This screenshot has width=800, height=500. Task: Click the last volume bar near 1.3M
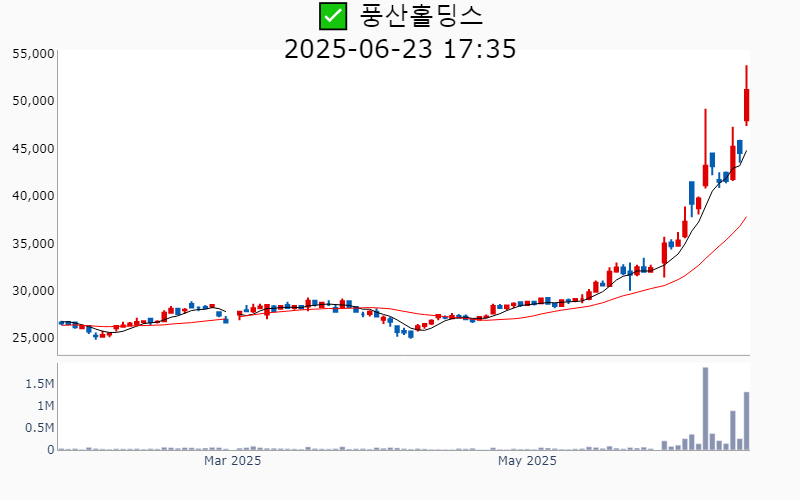point(746,421)
